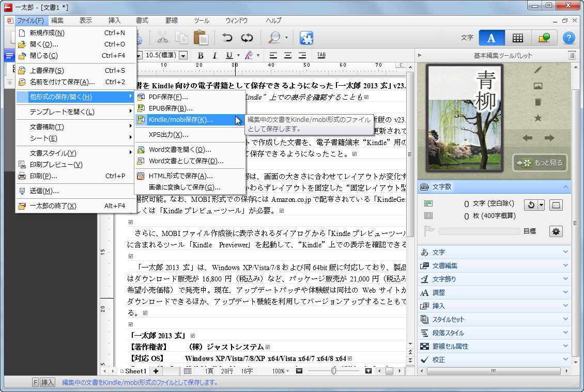Click the Paste clipboard icon
The image size is (584, 392).
click(x=201, y=37)
